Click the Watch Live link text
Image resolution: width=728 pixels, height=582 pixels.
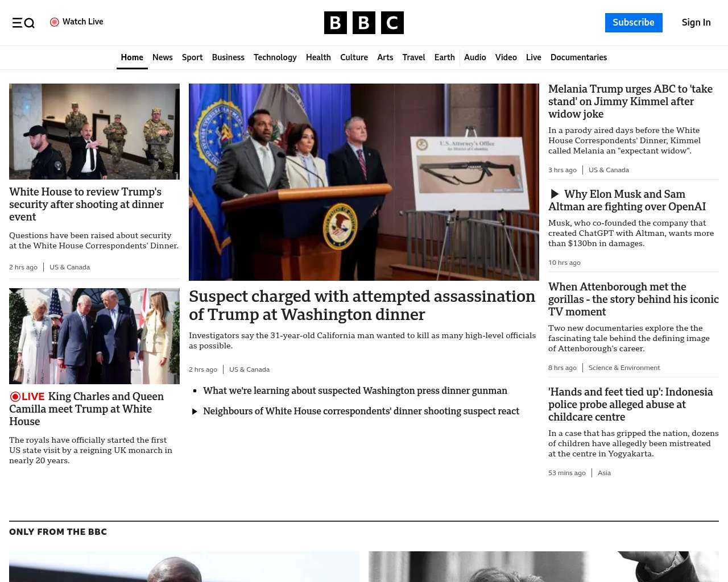coord(83,22)
